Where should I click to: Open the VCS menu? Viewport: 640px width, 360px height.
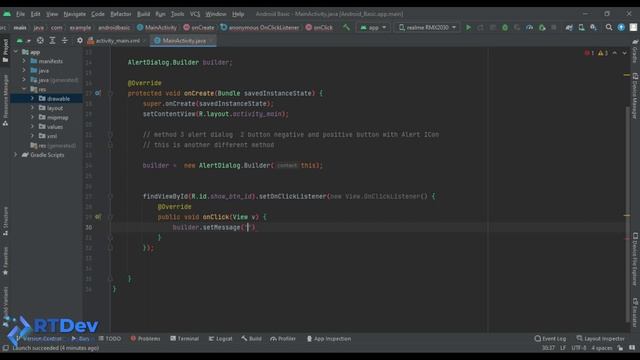tap(195, 14)
